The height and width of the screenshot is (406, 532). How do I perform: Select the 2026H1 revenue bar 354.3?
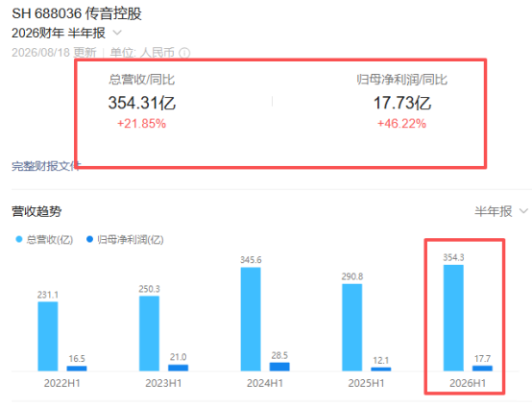453,318
